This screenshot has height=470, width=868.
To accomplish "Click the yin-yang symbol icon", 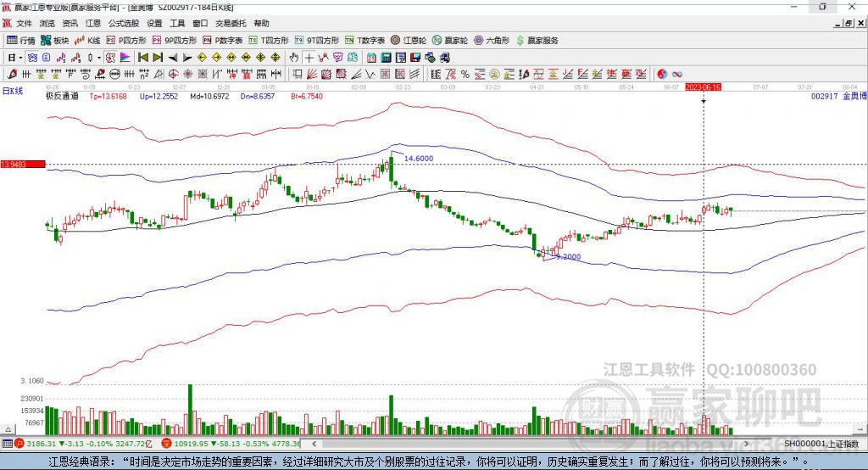I will pos(662,75).
